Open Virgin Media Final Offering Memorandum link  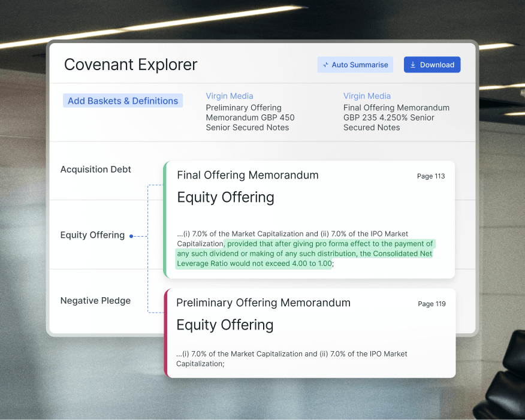(367, 96)
